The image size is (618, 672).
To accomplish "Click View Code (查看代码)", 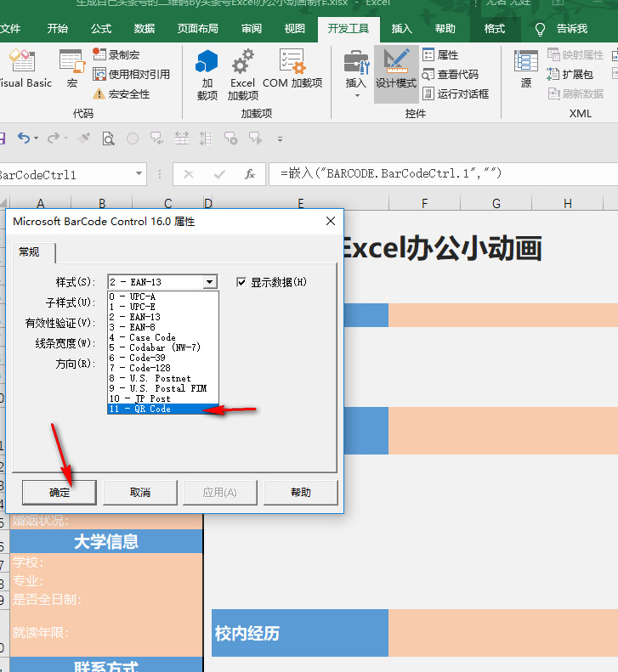I will pyautogui.click(x=451, y=74).
